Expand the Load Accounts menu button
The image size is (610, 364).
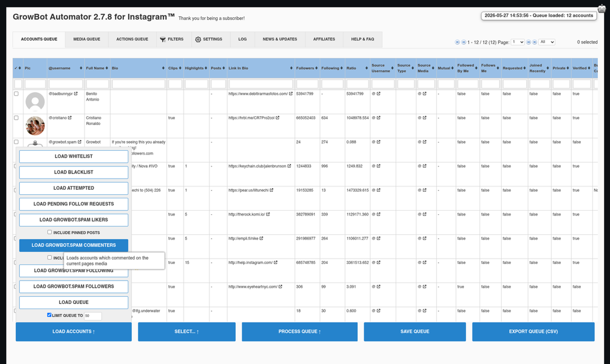coord(74,332)
